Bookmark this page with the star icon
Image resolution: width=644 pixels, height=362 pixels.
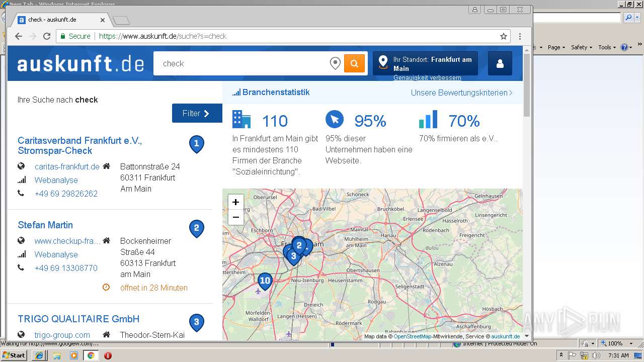coord(503,36)
